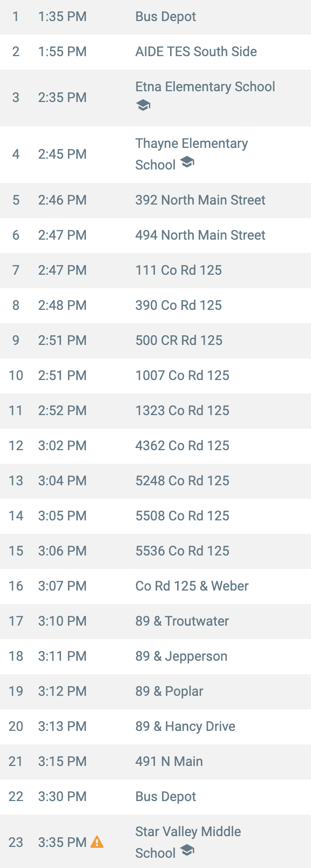Select the Co Rd 125 & Weber stop
Viewport: 311px width, 868px height.
click(x=155, y=586)
